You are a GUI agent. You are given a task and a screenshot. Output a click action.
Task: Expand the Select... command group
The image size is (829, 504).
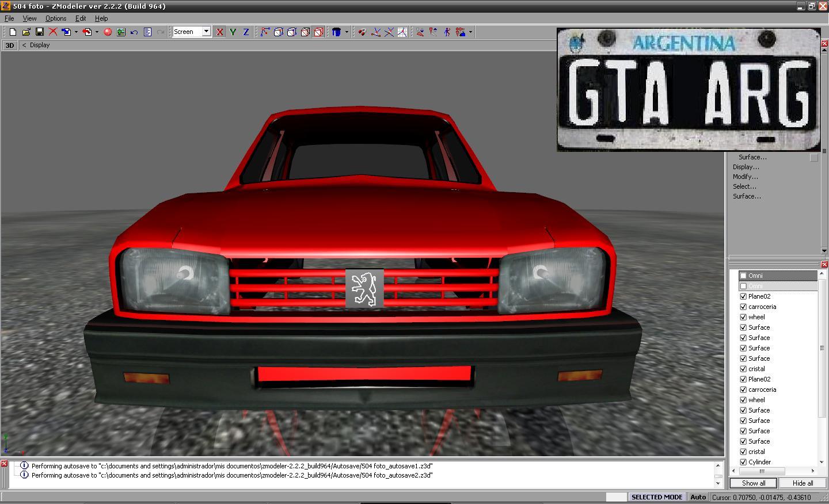[744, 186]
